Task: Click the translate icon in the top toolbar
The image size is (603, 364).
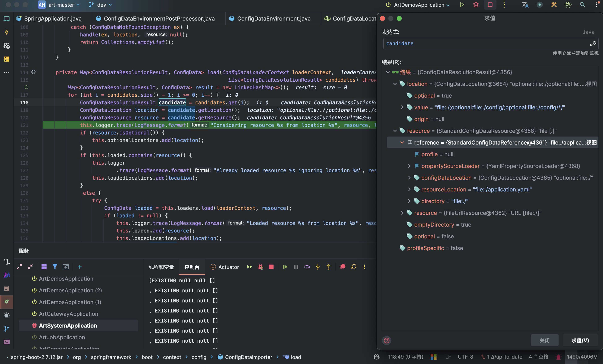Action: [x=525, y=5]
